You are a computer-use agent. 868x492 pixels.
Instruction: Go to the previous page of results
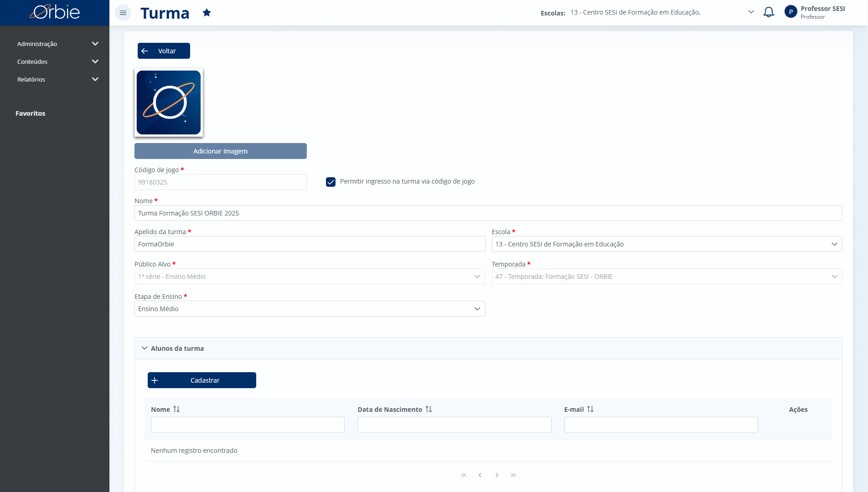pos(480,475)
